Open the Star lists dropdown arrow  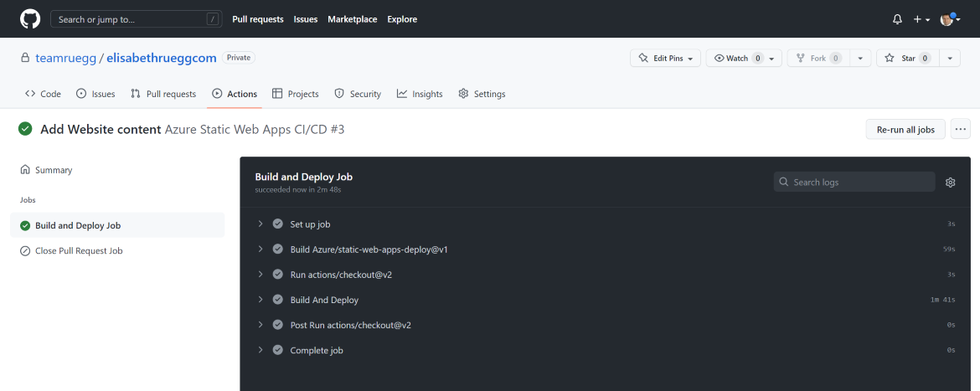(949, 58)
